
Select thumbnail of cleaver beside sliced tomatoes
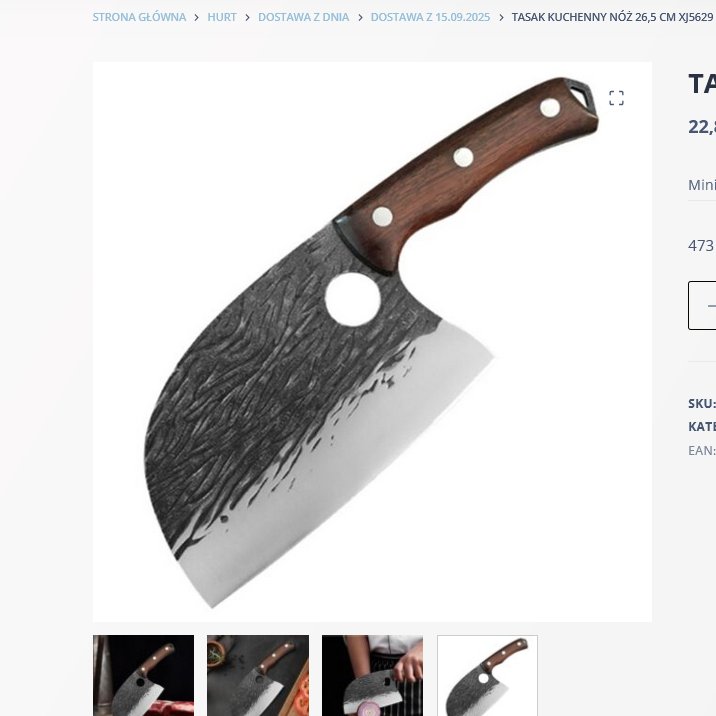tap(258, 675)
